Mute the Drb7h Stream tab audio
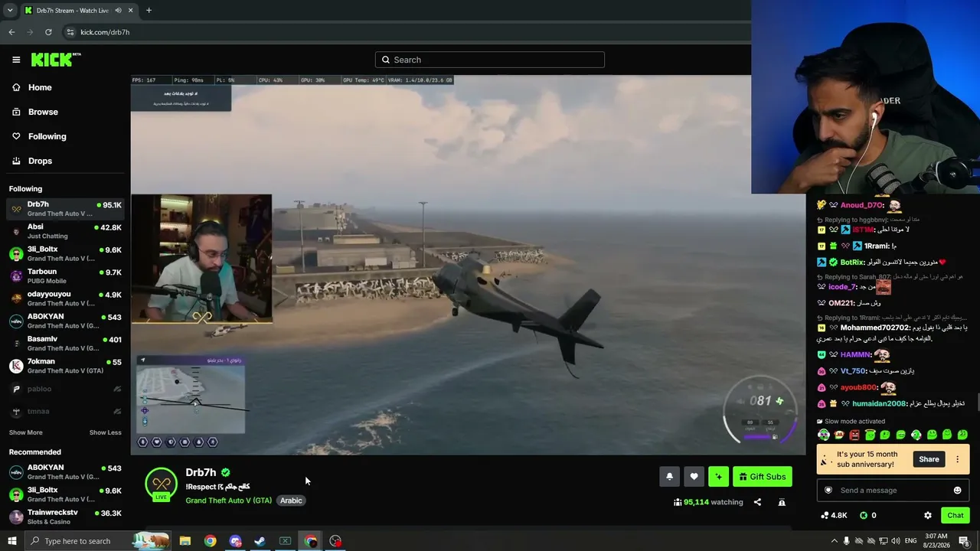 point(118,10)
